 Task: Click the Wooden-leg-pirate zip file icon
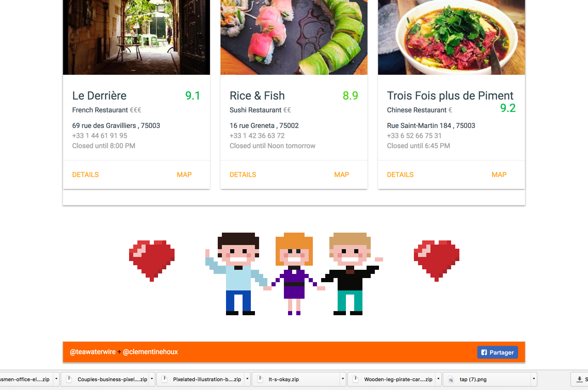pyautogui.click(x=356, y=379)
